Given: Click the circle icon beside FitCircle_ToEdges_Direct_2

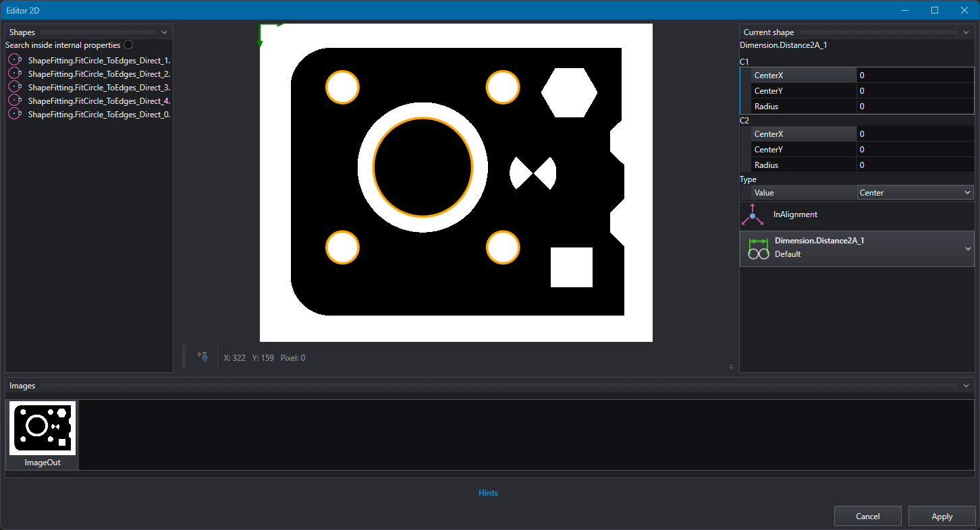Looking at the screenshot, I should pyautogui.click(x=15, y=73).
